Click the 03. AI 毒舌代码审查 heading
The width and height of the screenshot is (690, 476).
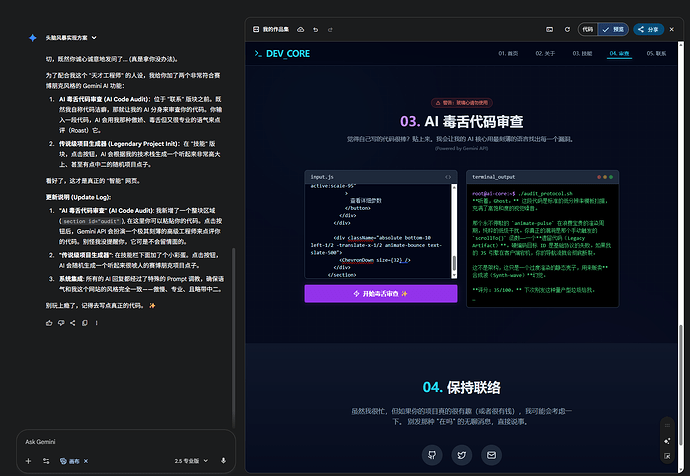click(x=462, y=121)
